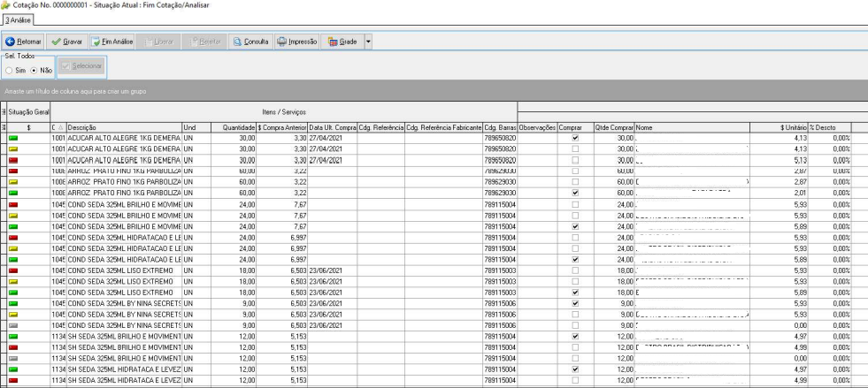Screen dimensions: 868x388
Task: Sort by Cdg. Barras column header
Action: pos(500,127)
